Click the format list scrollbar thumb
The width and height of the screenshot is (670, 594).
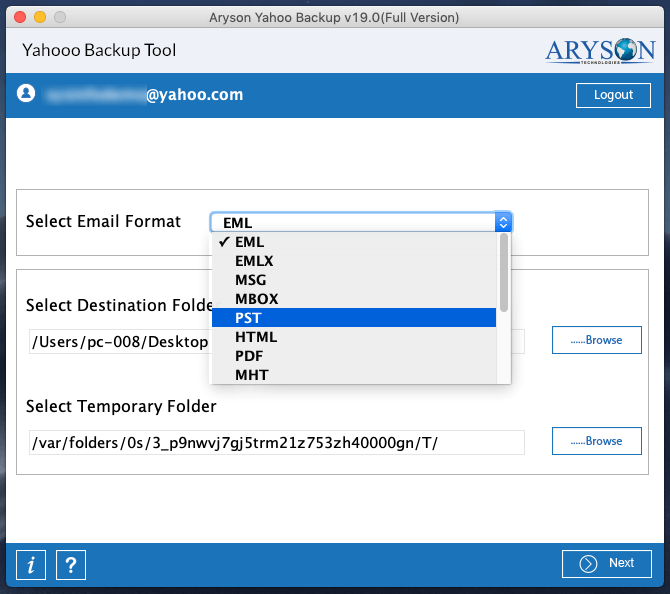[x=504, y=273]
